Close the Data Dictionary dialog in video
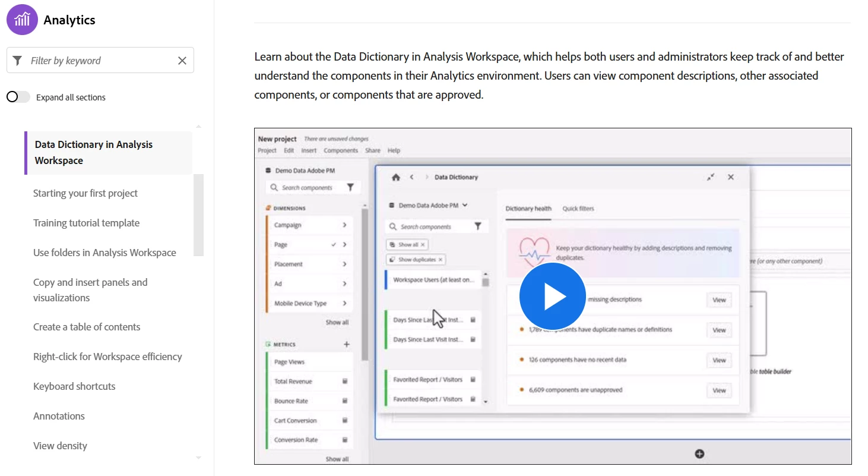The image size is (868, 476). (x=731, y=177)
